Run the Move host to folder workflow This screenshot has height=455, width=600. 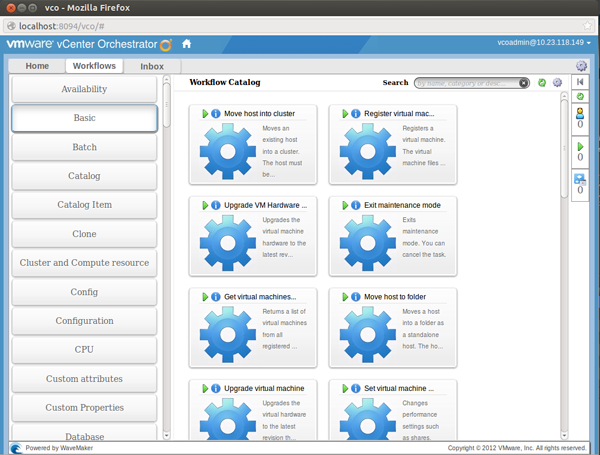point(345,297)
